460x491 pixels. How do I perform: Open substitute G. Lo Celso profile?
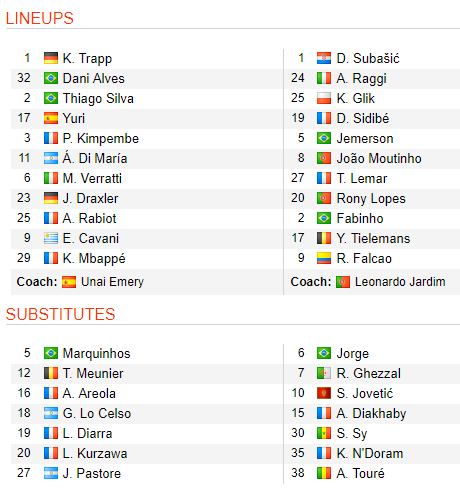tap(97, 413)
